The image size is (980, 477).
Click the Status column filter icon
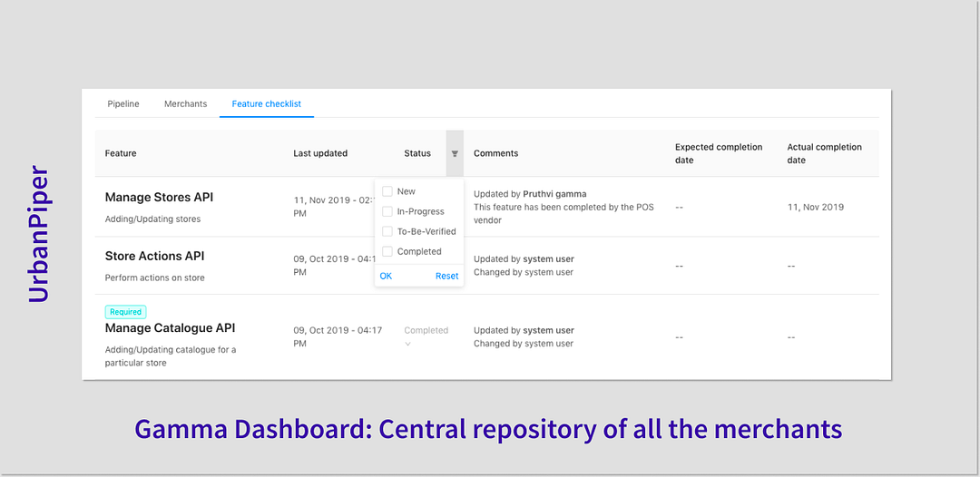tap(455, 153)
